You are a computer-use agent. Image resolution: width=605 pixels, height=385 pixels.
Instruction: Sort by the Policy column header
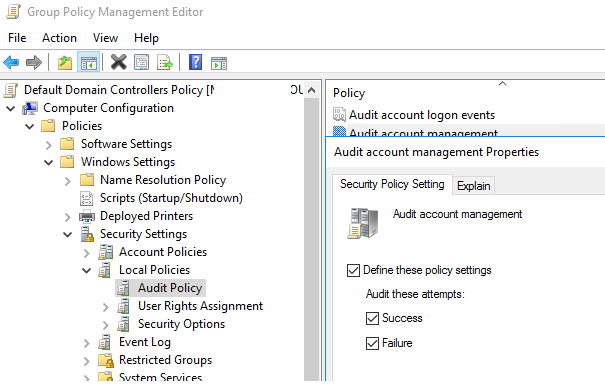(x=349, y=93)
